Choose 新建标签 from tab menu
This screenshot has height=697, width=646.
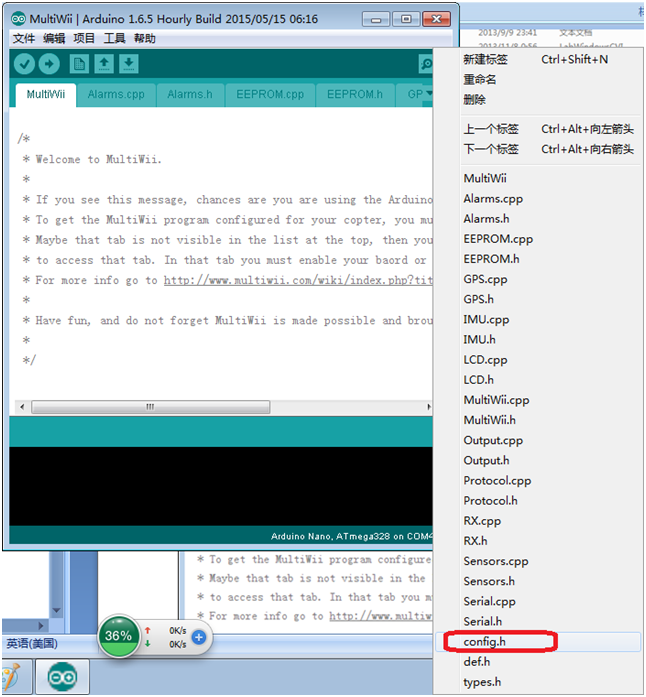tap(538, 60)
